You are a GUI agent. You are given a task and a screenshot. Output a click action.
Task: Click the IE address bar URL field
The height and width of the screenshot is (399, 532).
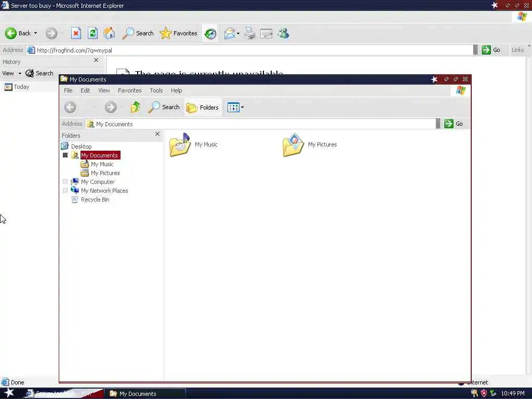click(x=251, y=50)
